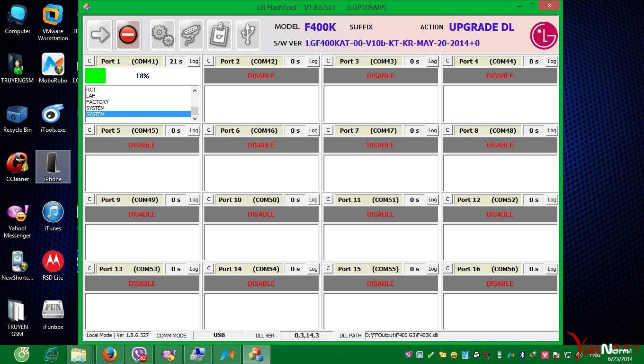Click the Bluetooth icon in system tray

point(522,355)
